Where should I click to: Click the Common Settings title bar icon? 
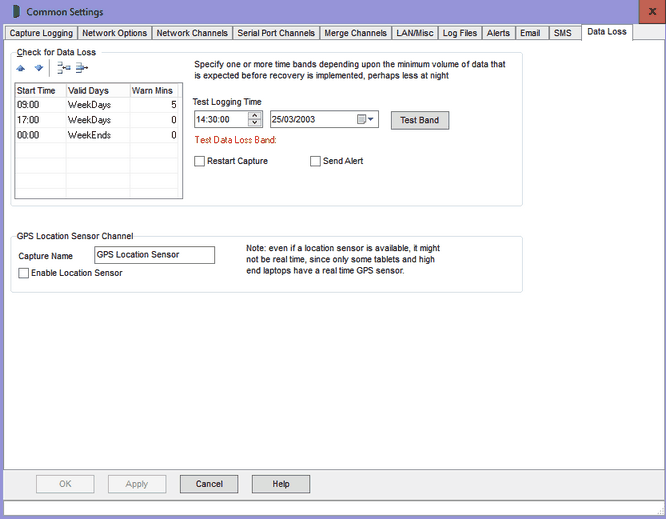pos(15,12)
